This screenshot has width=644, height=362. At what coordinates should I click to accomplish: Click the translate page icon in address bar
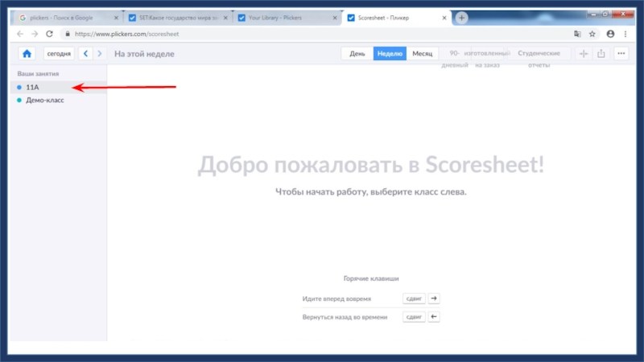577,34
